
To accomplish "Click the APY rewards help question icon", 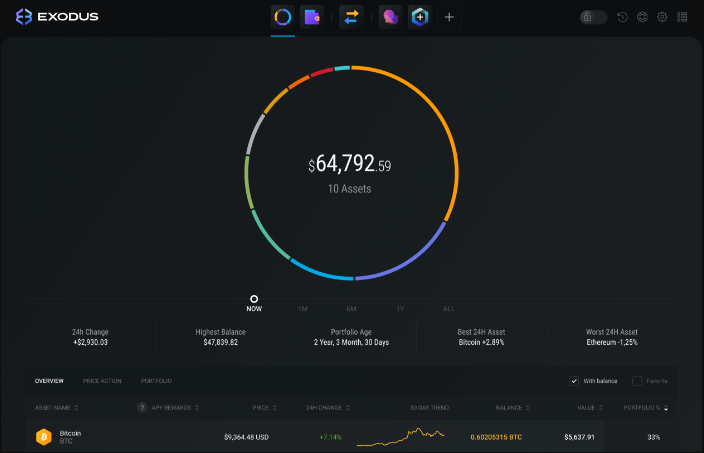I will click(x=142, y=408).
